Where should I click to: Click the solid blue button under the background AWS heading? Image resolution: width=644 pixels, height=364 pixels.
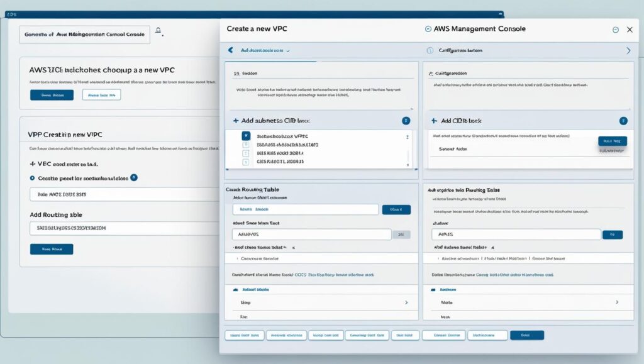tap(52, 95)
